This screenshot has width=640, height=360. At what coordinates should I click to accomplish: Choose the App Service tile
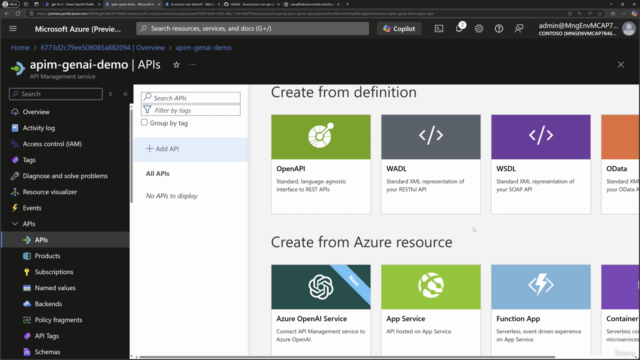[x=431, y=310]
